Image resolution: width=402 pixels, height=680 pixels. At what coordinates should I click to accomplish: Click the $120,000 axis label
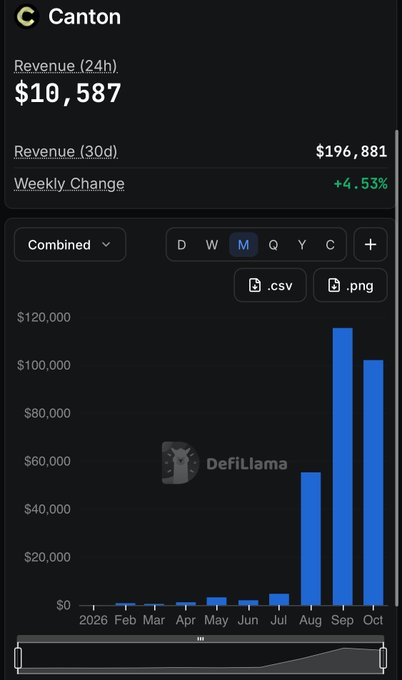[x=44, y=317]
